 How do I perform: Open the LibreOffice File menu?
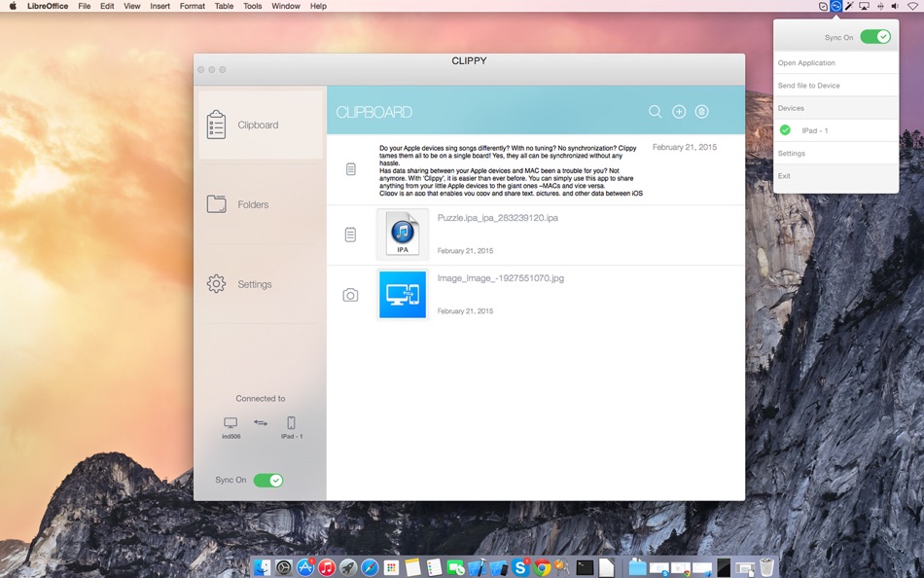pyautogui.click(x=85, y=6)
